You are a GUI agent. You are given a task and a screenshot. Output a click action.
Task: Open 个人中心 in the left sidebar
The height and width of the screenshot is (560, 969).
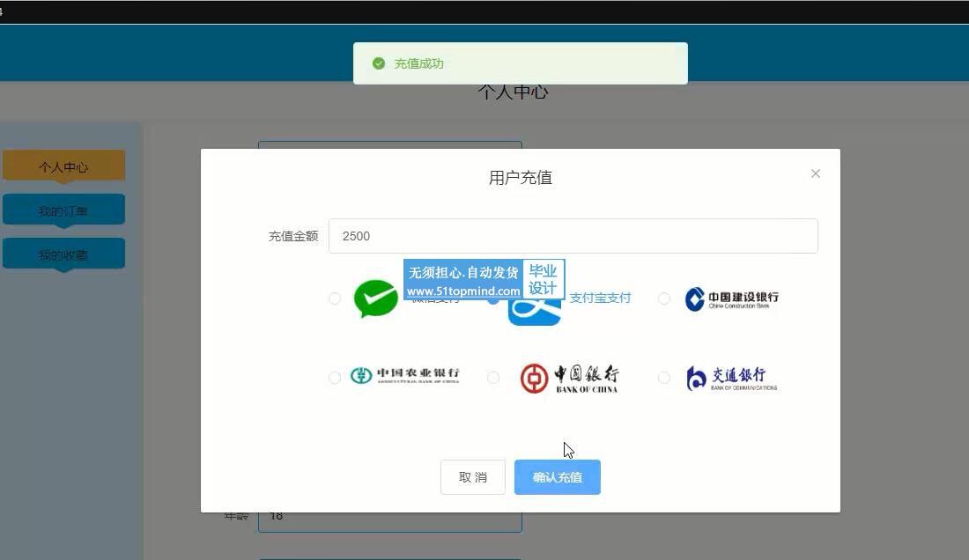coord(63,166)
